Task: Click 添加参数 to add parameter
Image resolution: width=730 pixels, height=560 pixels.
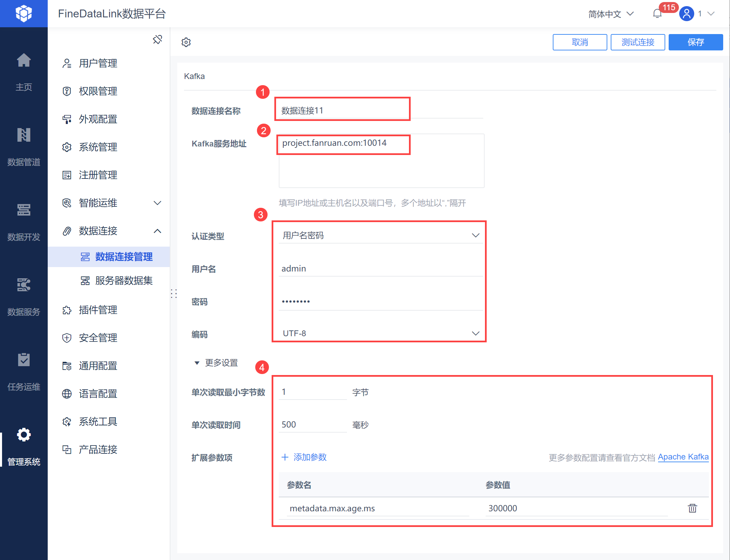Action: pyautogui.click(x=304, y=457)
